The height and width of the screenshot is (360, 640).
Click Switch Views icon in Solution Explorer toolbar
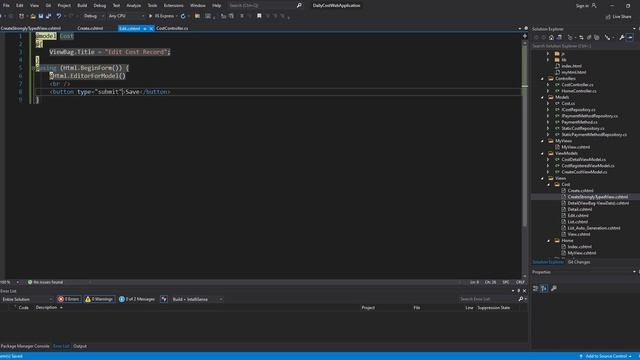(559, 37)
